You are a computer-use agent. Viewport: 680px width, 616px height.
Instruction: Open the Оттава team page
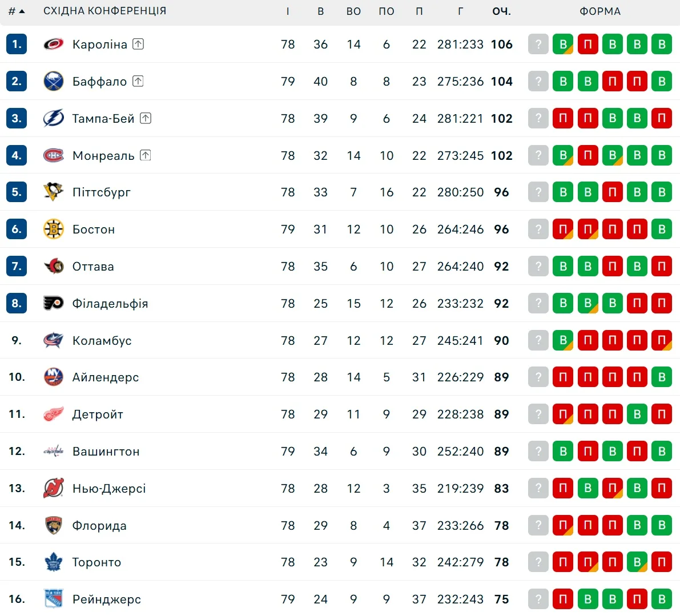pos(93,267)
